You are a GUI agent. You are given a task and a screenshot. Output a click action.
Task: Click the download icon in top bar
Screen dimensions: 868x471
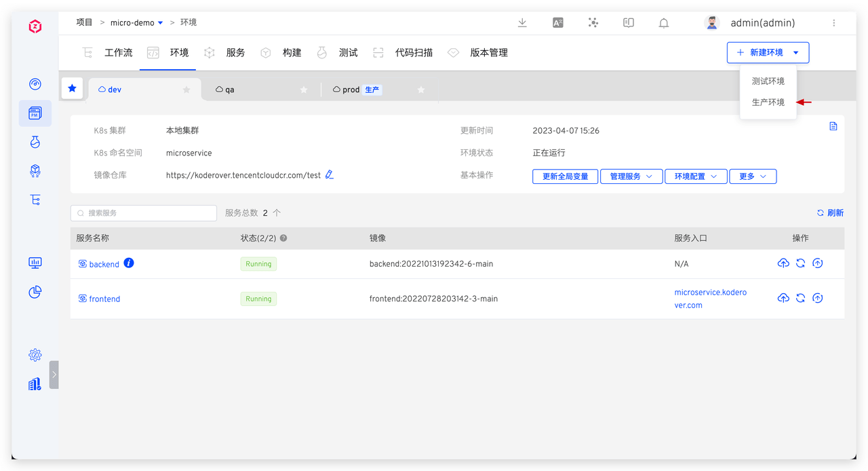[x=522, y=22]
